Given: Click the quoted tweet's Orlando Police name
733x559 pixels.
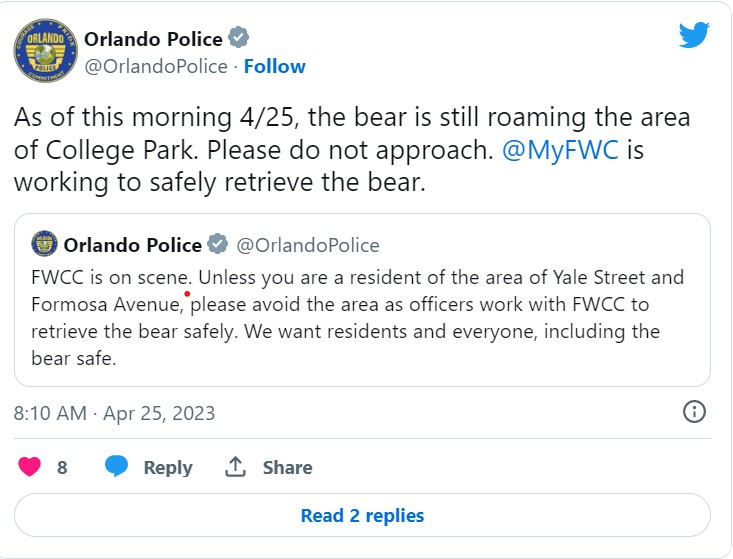Looking at the screenshot, I should click(133, 245).
